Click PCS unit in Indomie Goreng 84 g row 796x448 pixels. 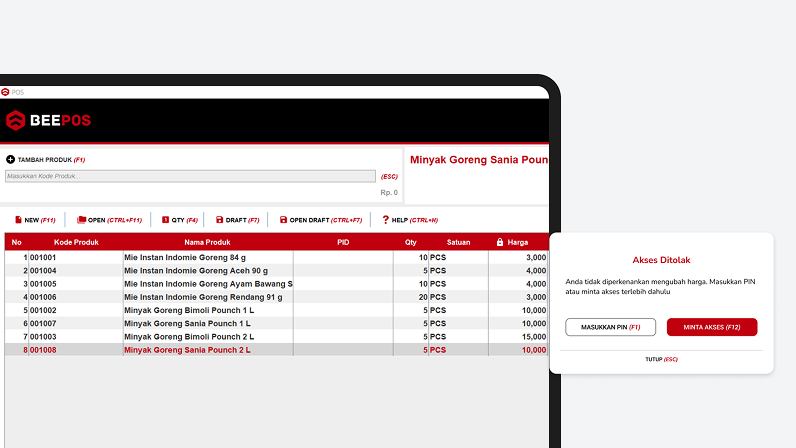(x=438, y=258)
